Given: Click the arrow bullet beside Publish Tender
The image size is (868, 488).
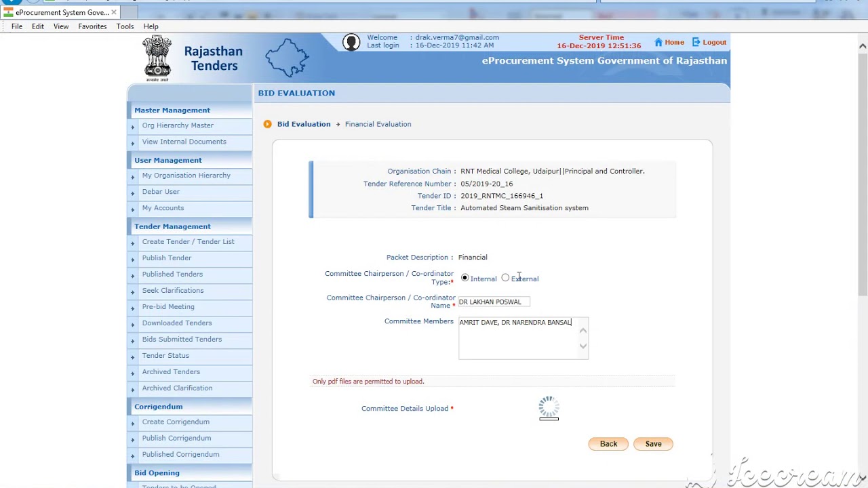Looking at the screenshot, I should [x=133, y=260].
